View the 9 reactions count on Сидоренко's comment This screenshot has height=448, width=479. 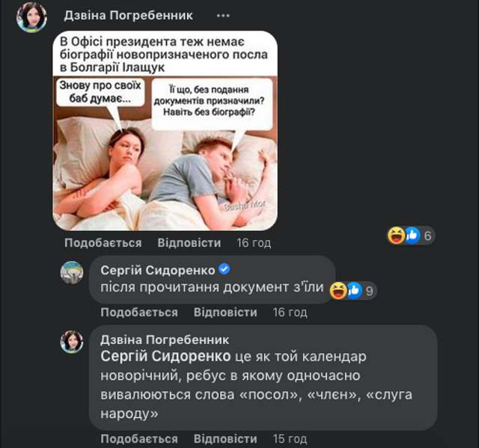pos(369,291)
